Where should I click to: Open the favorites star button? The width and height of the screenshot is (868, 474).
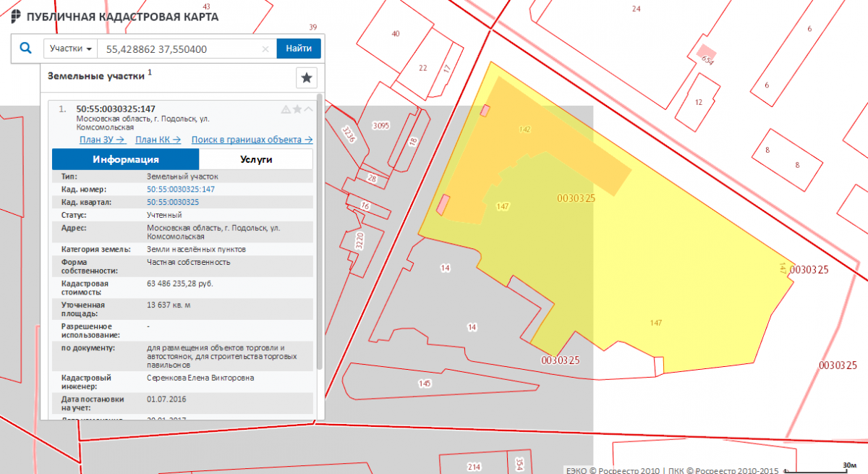(307, 77)
